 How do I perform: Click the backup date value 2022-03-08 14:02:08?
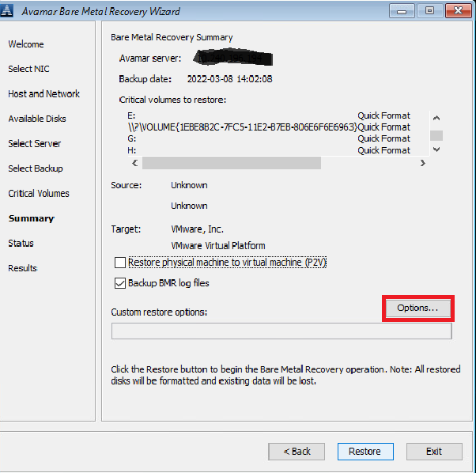coord(230,79)
